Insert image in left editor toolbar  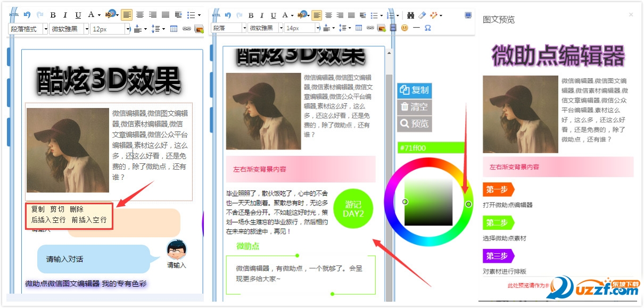199,29
